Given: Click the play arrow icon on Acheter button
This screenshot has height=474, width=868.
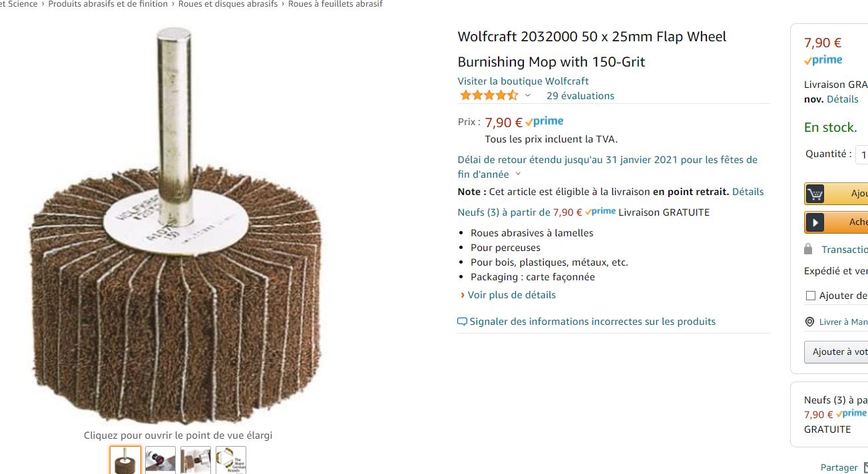Looking at the screenshot, I should [815, 222].
